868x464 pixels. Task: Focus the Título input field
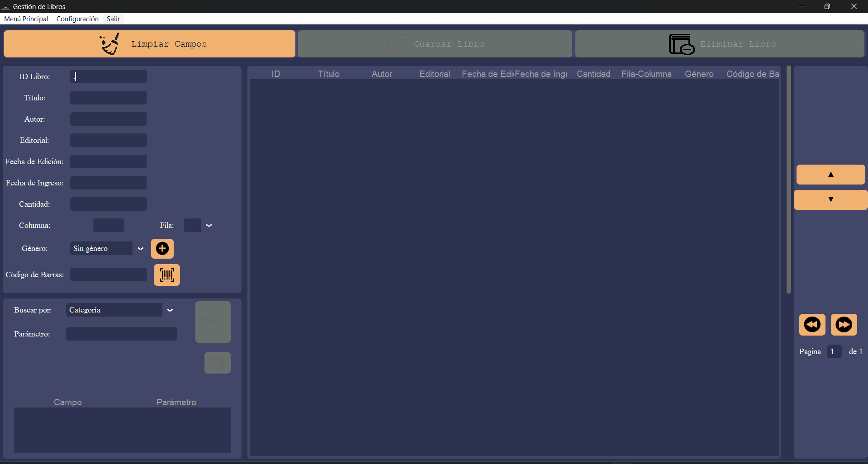(109, 98)
